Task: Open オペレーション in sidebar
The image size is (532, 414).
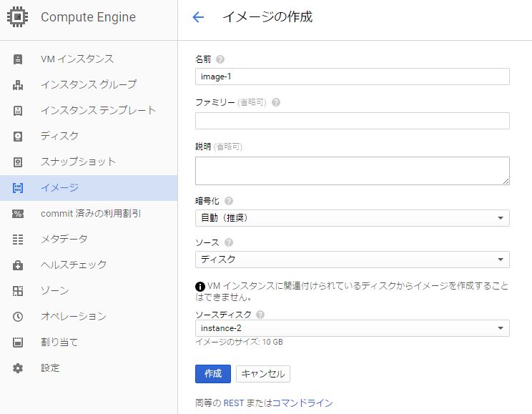Action: tap(89, 317)
